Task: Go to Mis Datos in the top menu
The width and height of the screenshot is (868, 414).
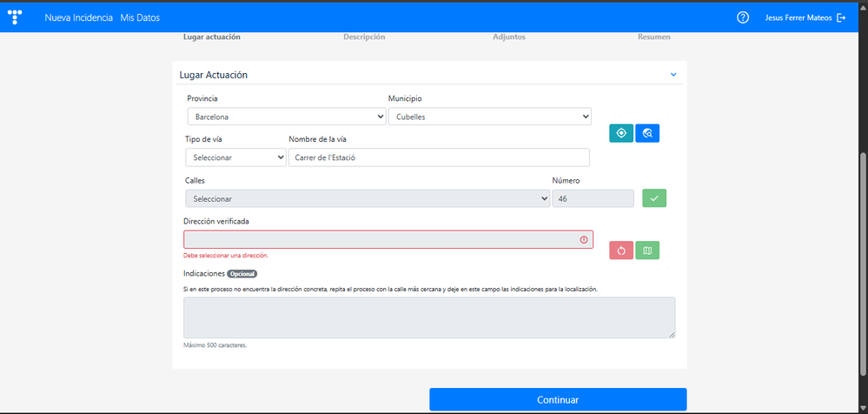Action: 140,17
